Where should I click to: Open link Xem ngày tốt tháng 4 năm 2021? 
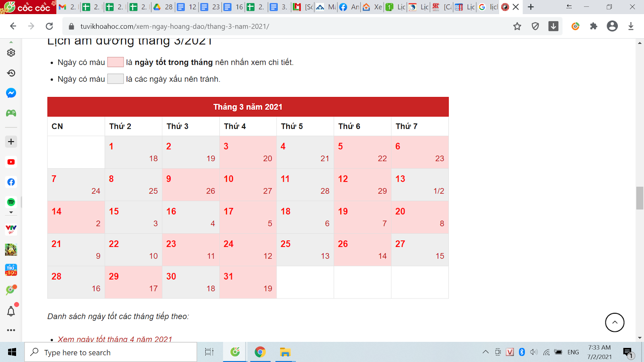115,339
